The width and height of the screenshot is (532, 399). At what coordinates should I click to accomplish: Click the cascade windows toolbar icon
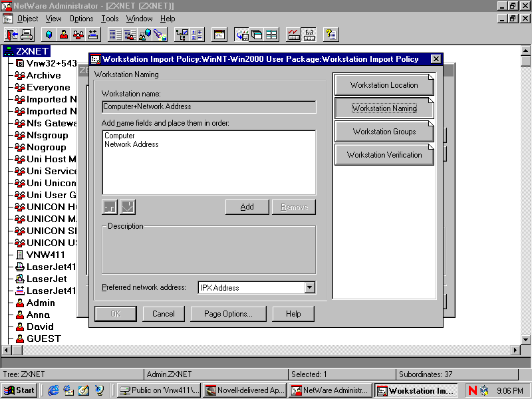point(257,35)
